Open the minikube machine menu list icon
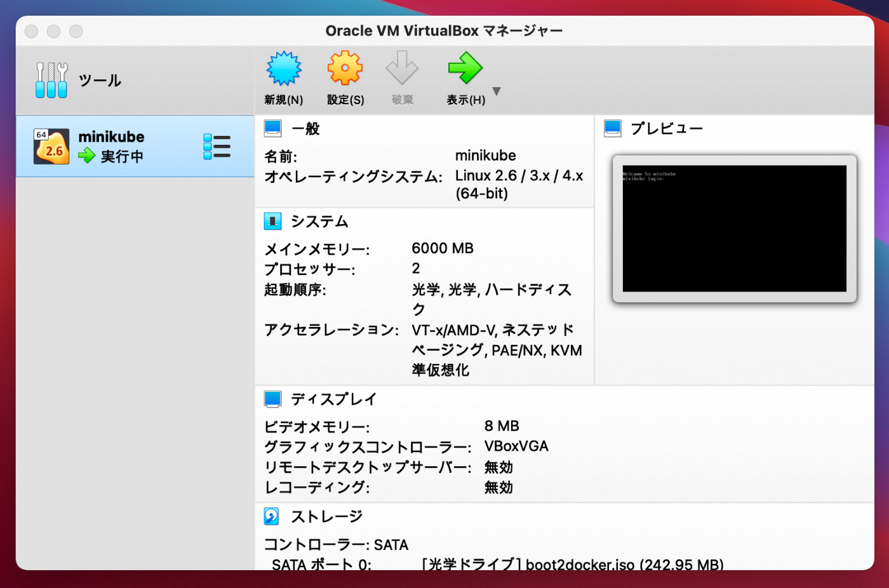Viewport: 889px width, 588px height. pos(217,147)
